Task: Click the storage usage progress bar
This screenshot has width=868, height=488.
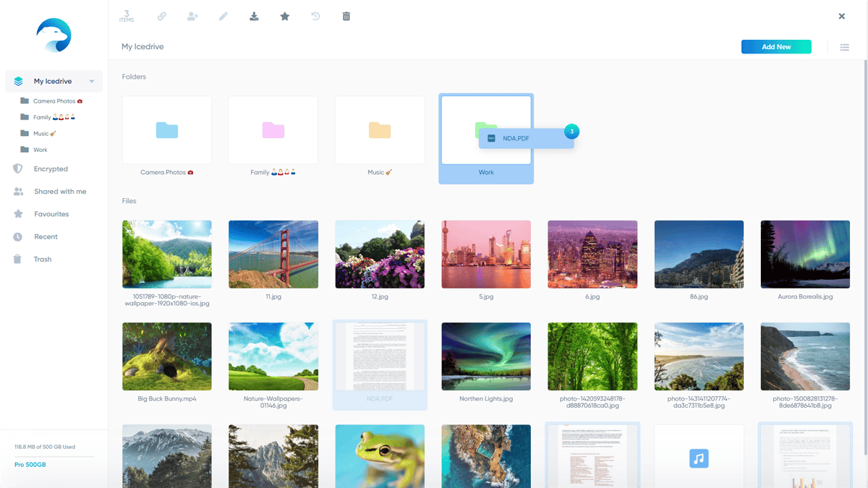Action: click(x=54, y=456)
